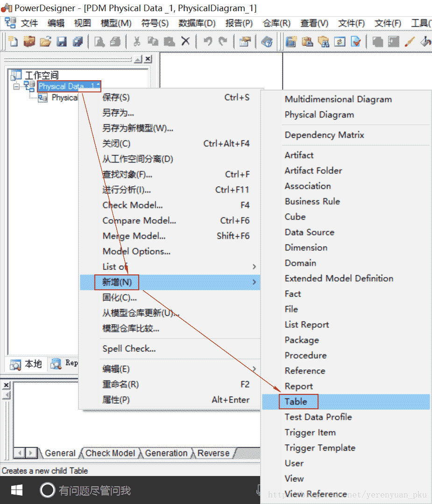The height and width of the screenshot is (504, 432).
Task: Click the brown box icon beside New
Action: (29, 42)
